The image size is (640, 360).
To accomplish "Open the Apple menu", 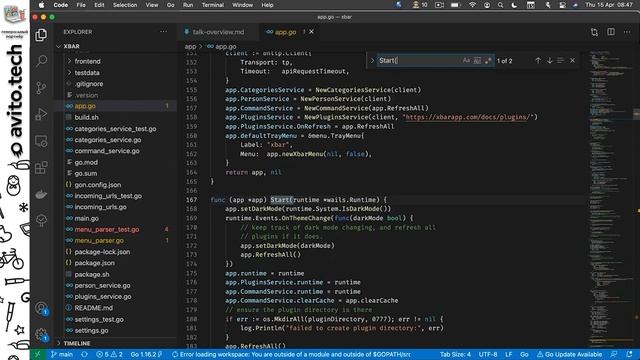I will click(x=41, y=5).
